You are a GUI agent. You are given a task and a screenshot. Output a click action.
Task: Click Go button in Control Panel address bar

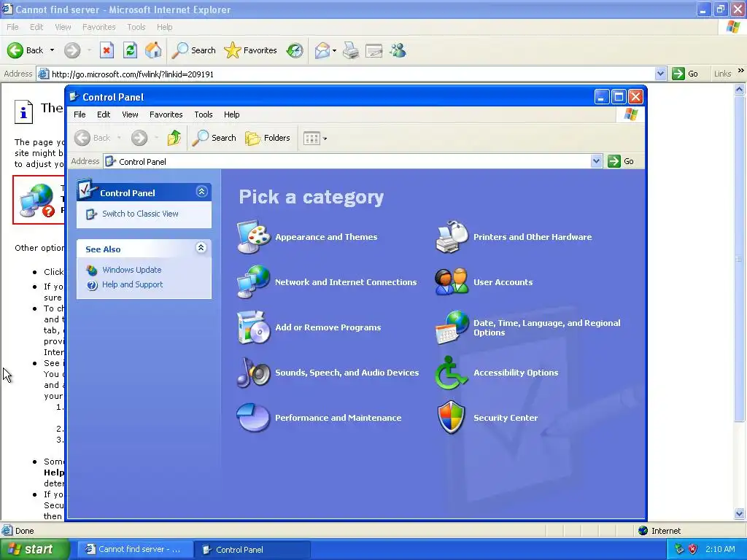621,161
